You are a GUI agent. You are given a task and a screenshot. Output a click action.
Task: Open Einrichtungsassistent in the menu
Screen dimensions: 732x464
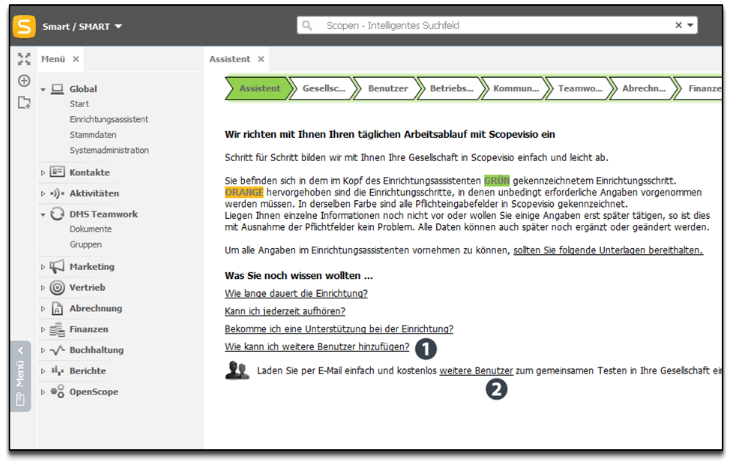point(109,119)
